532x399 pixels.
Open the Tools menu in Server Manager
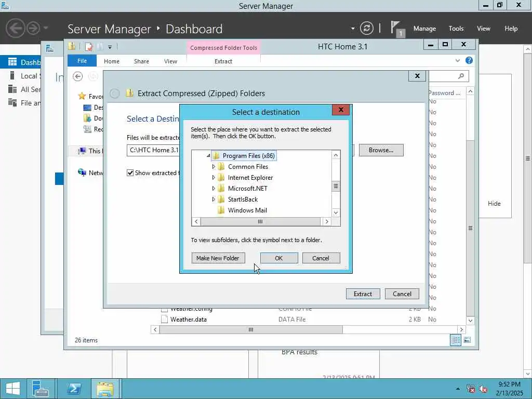[x=456, y=29]
